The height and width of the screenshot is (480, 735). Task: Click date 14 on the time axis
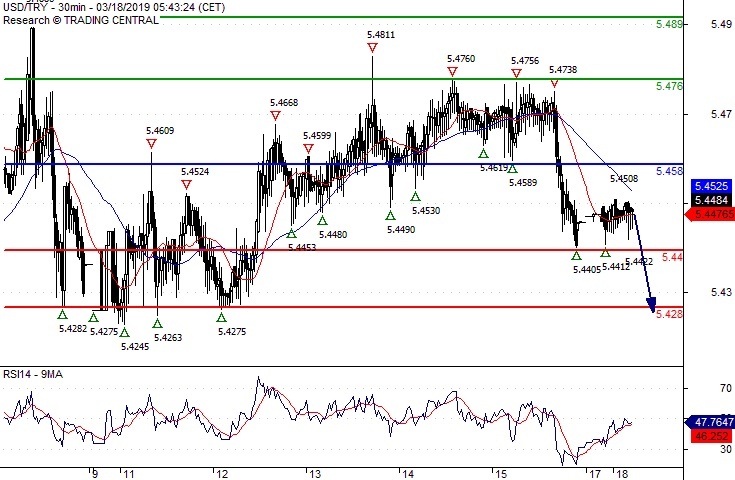[408, 474]
